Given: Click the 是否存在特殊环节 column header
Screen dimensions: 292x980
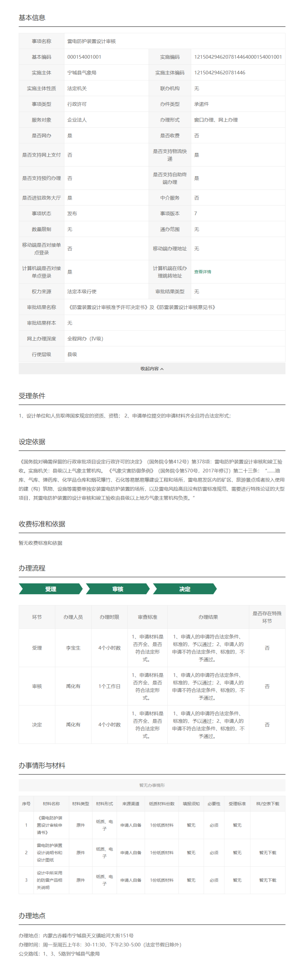Looking at the screenshot, I should tap(267, 617).
